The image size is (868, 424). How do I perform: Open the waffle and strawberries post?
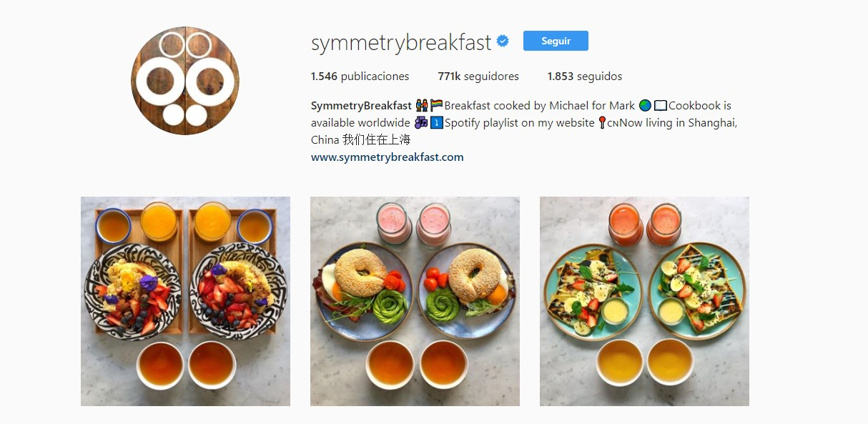coord(644,301)
